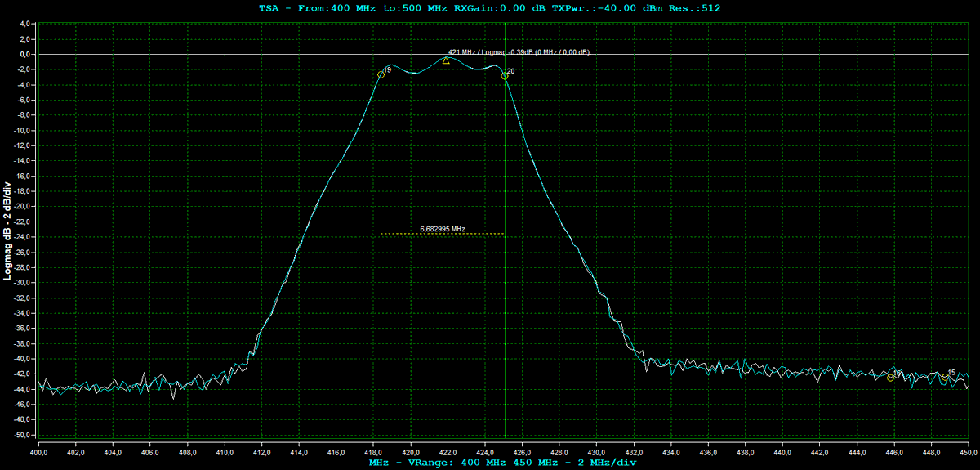Select yellow circle marker 15 near 449 MHz

tap(945, 378)
